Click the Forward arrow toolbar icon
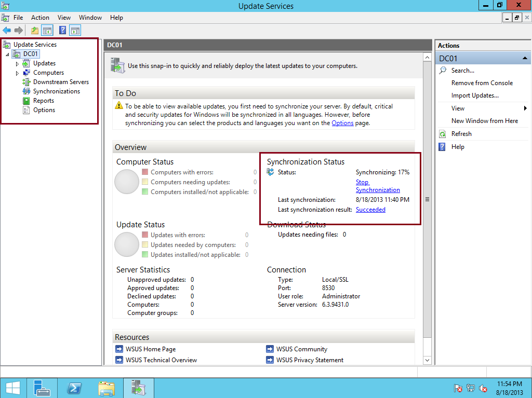Image resolution: width=532 pixels, height=398 pixels. tap(19, 31)
